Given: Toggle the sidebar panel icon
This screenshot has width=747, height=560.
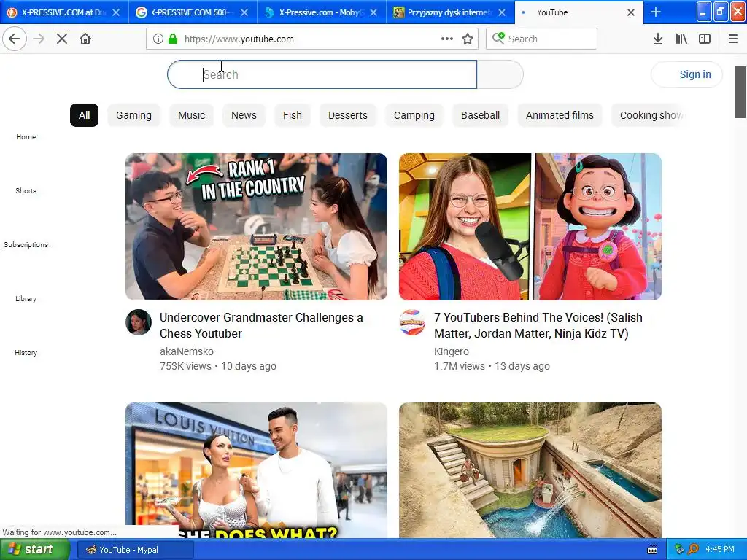Looking at the screenshot, I should tap(705, 39).
